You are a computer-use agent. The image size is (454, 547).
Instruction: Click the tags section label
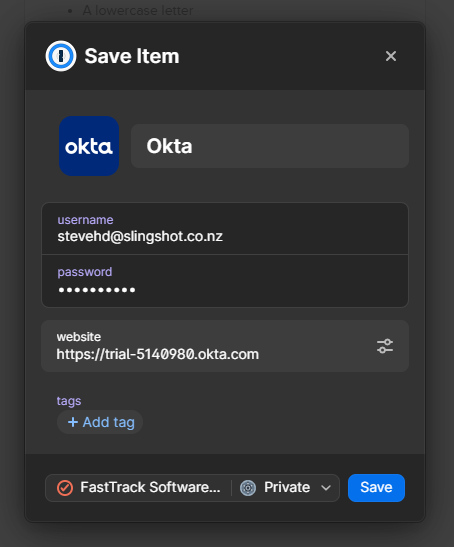point(69,401)
